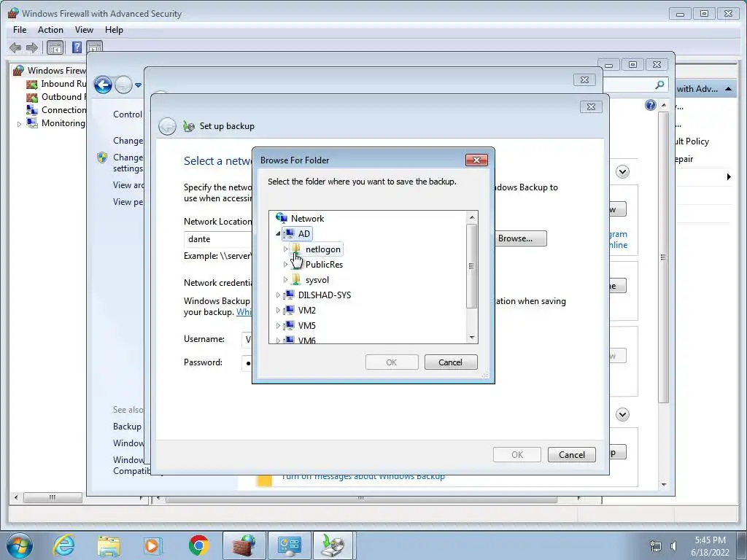Image resolution: width=747 pixels, height=560 pixels.
Task: Select Outbound Rules in firewall tree
Action: pyautogui.click(x=64, y=97)
